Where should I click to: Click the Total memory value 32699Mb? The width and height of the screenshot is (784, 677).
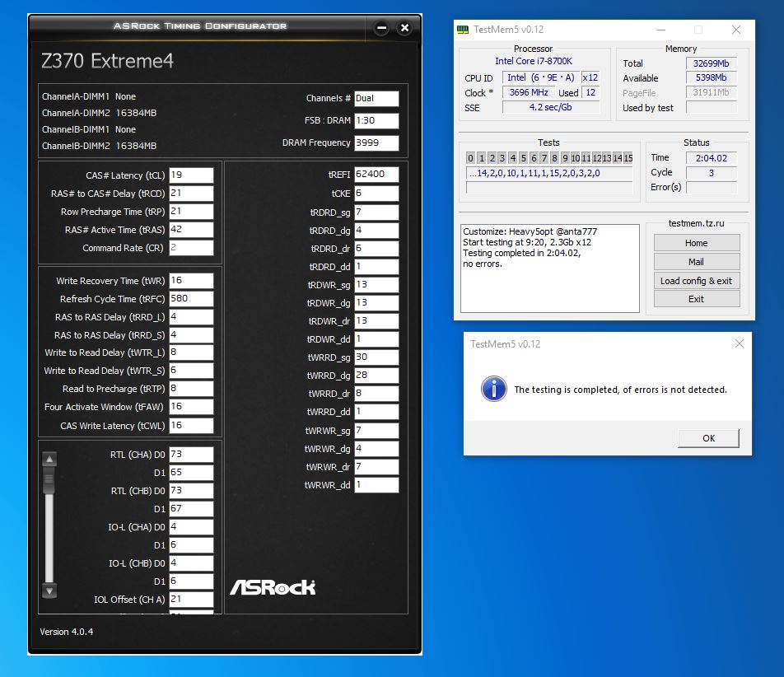(711, 63)
